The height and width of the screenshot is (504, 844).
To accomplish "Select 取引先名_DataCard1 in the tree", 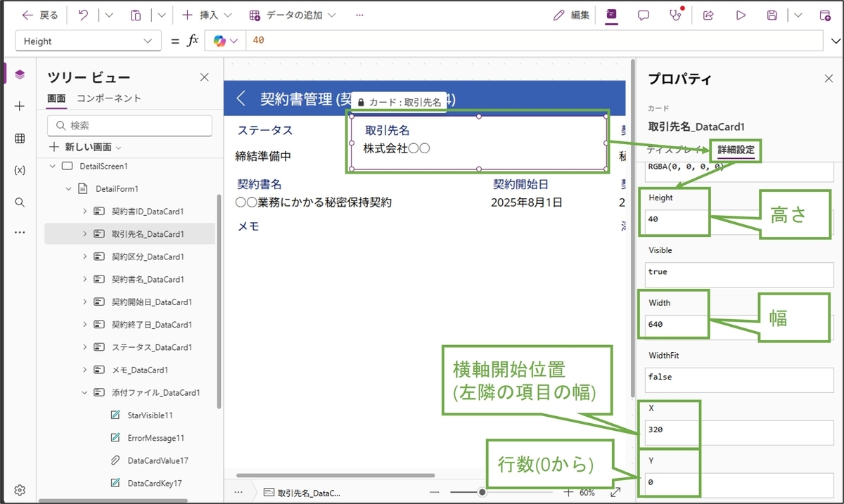I will point(148,233).
